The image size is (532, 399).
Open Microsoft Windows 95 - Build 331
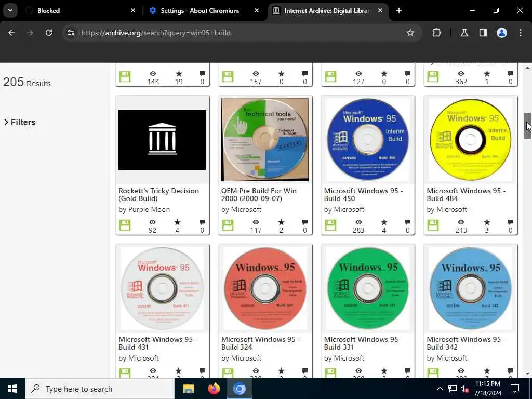tap(363, 343)
